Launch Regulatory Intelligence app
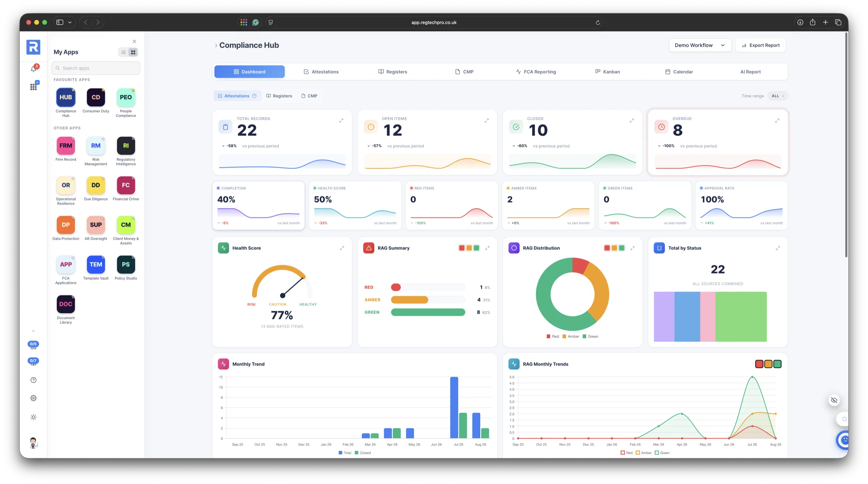This screenshot has height=484, width=868. point(126,146)
